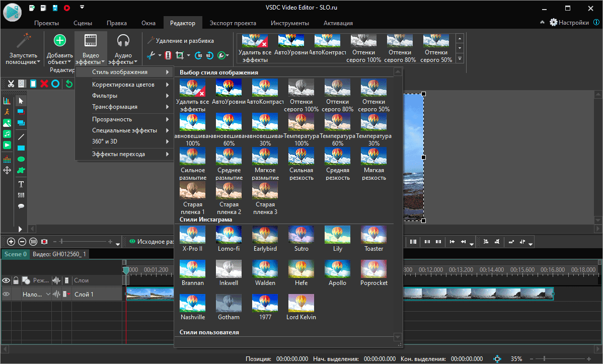Select the scissors cut tool
The height and width of the screenshot is (364, 603).
point(11,84)
